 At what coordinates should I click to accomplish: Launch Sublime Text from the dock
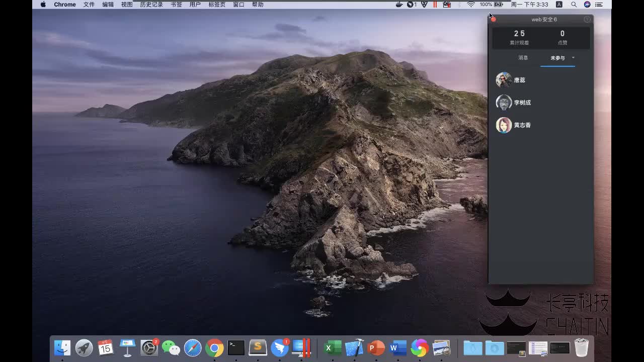(258, 347)
